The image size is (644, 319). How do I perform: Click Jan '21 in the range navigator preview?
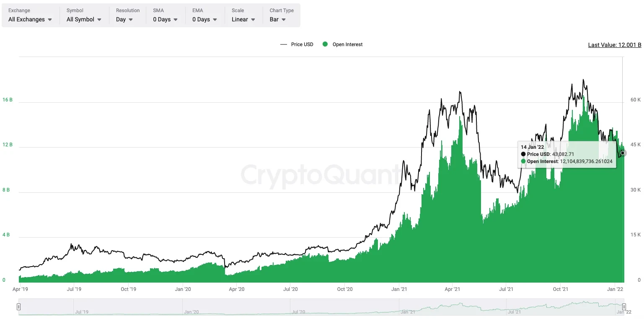pyautogui.click(x=408, y=312)
